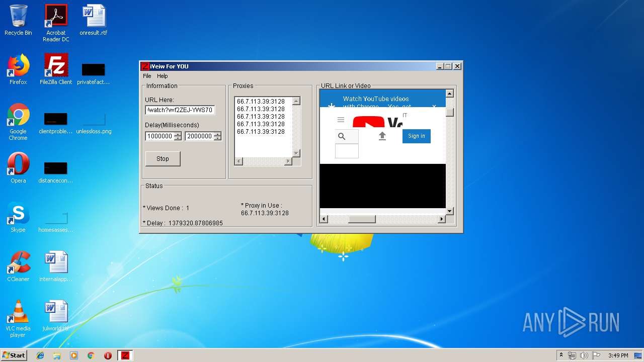Image resolution: width=644 pixels, height=362 pixels.
Task: Click the 2000000 delay value field
Action: [x=199, y=136]
